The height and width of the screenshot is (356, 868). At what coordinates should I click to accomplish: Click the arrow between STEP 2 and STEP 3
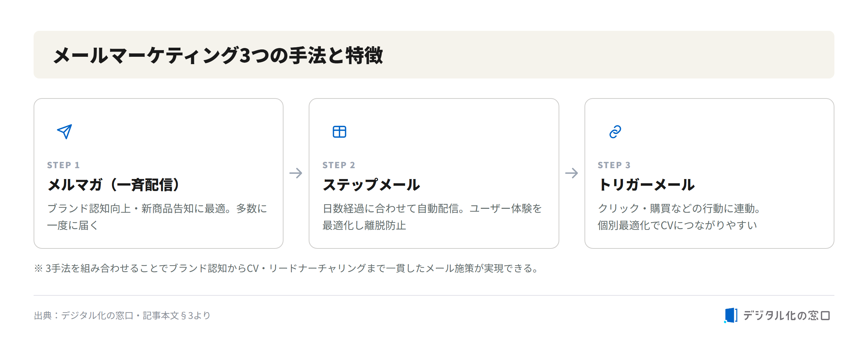tap(572, 173)
